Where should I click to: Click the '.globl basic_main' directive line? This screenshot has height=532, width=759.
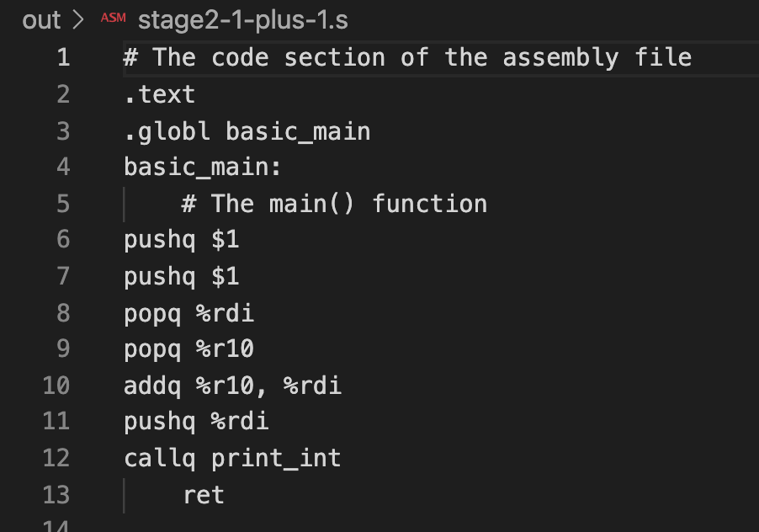point(247,131)
